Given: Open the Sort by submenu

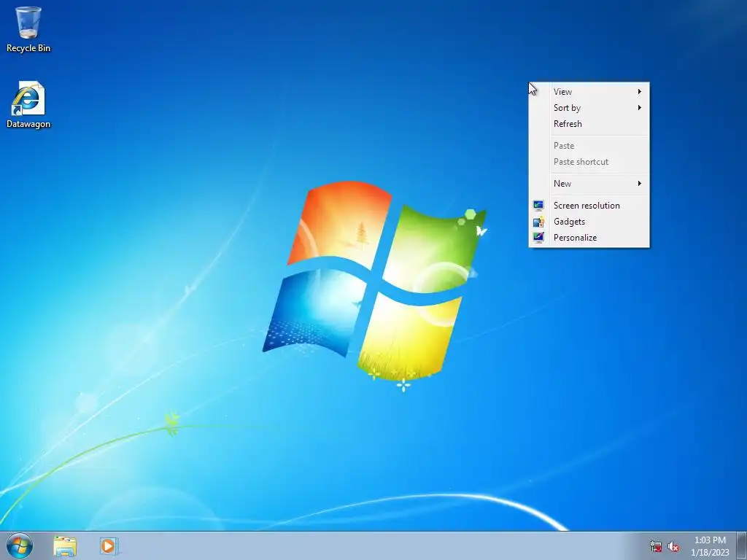Looking at the screenshot, I should tap(589, 108).
